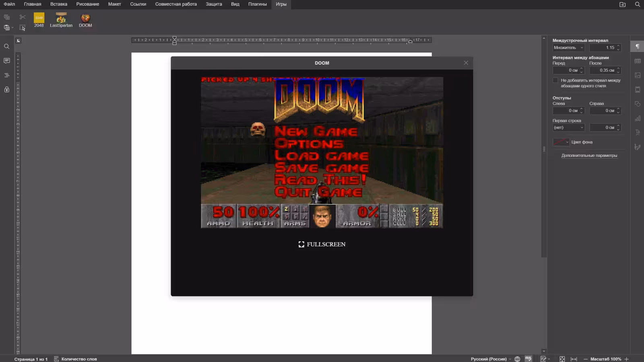
Task: Switch to the Главная tab
Action: point(33,4)
